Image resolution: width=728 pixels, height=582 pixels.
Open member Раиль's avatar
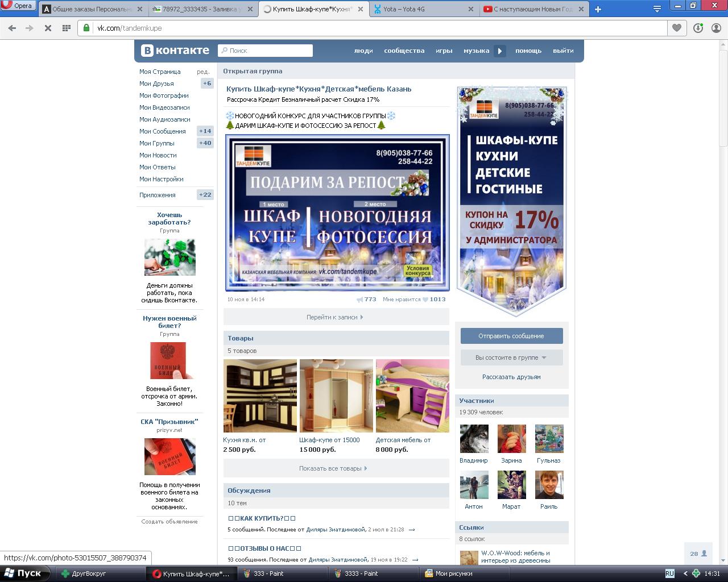[x=549, y=485]
